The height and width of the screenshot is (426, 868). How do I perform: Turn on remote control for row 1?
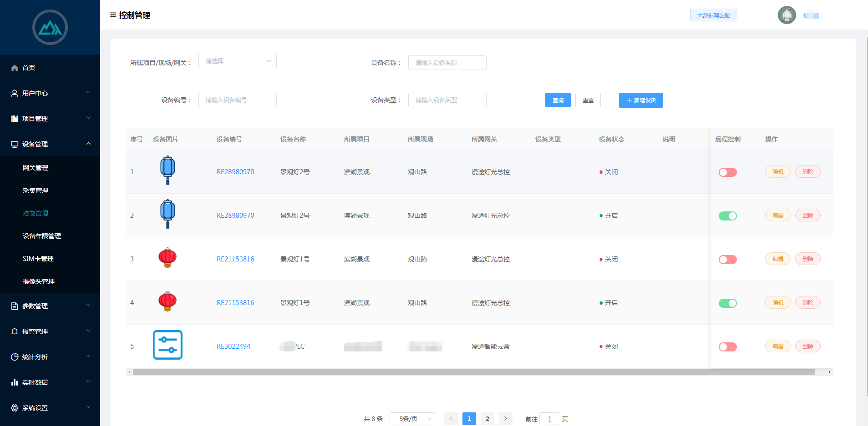coord(727,172)
